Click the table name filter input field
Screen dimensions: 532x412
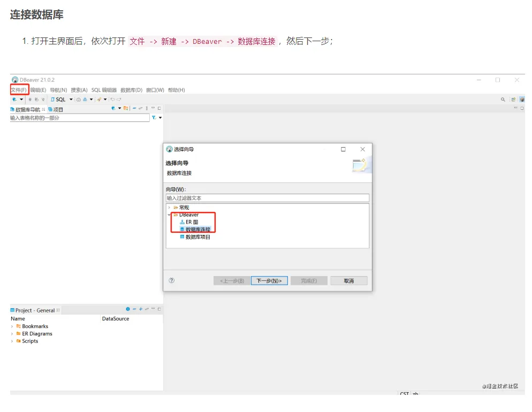(80, 118)
